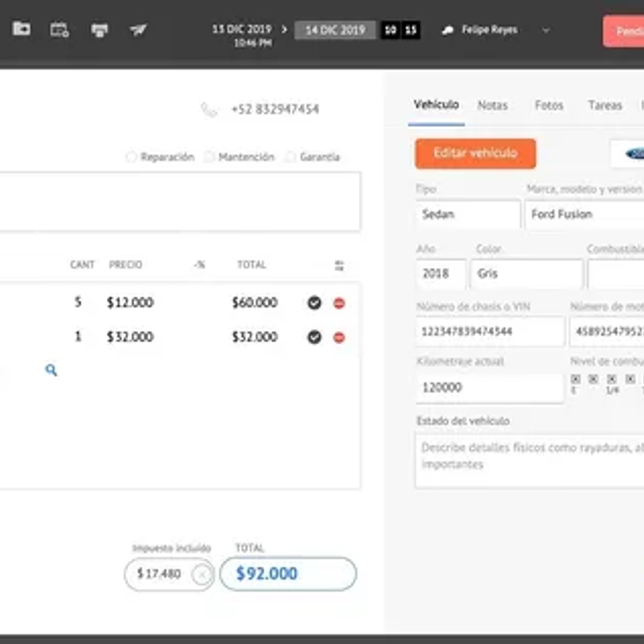This screenshot has width=644, height=644.
Task: Expand the Felipe Reyes user dropdown
Action: (546, 31)
